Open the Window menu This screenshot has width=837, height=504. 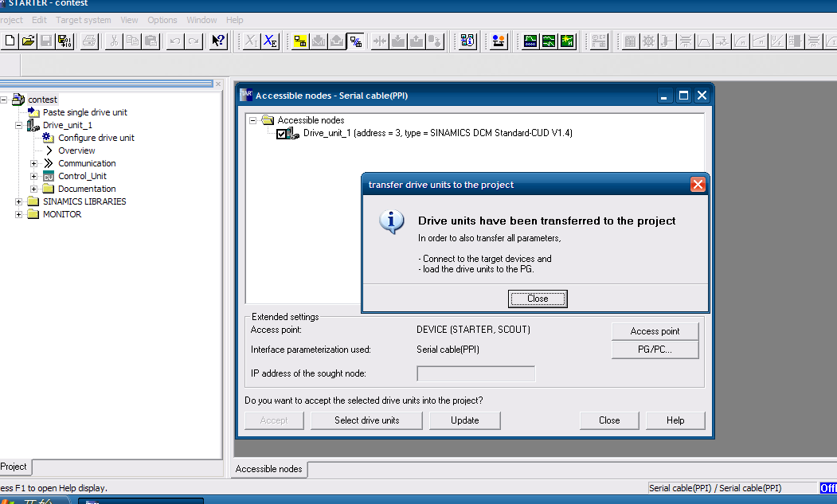(x=201, y=20)
